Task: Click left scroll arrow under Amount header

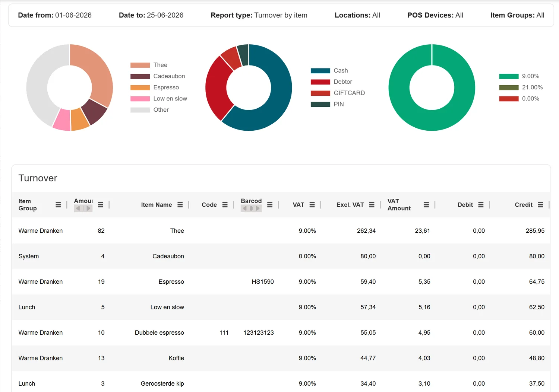Action: click(78, 208)
